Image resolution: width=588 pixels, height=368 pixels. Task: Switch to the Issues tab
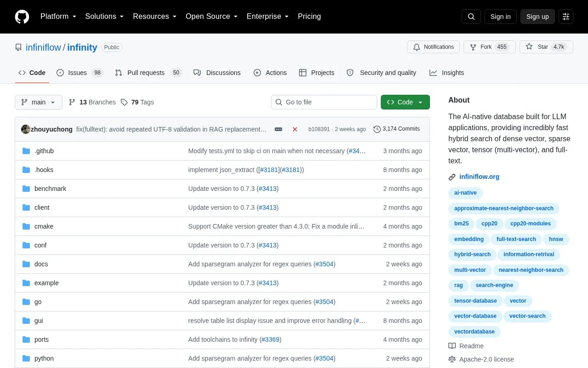[80, 73]
